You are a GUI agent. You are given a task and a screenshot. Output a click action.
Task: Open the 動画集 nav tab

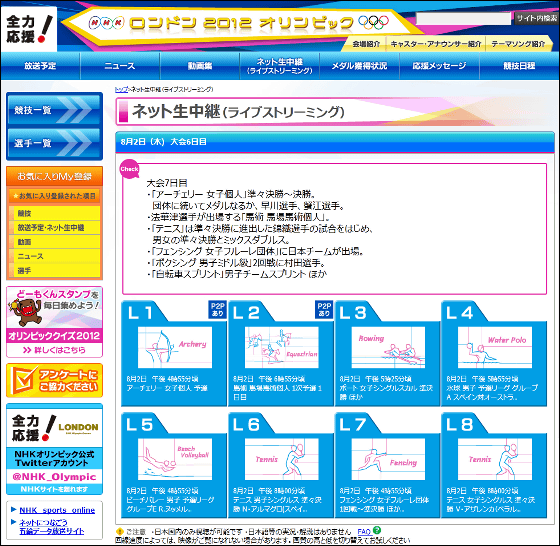point(200,66)
